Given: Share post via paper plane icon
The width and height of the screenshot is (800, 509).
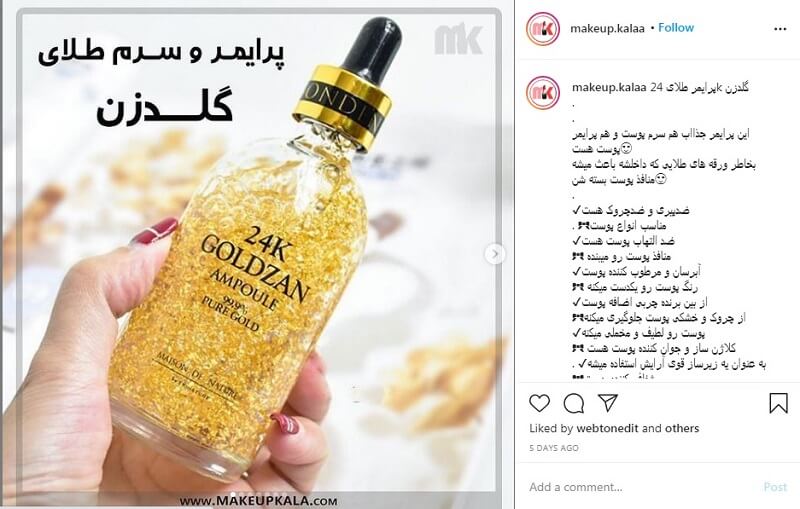Looking at the screenshot, I should point(608,403).
